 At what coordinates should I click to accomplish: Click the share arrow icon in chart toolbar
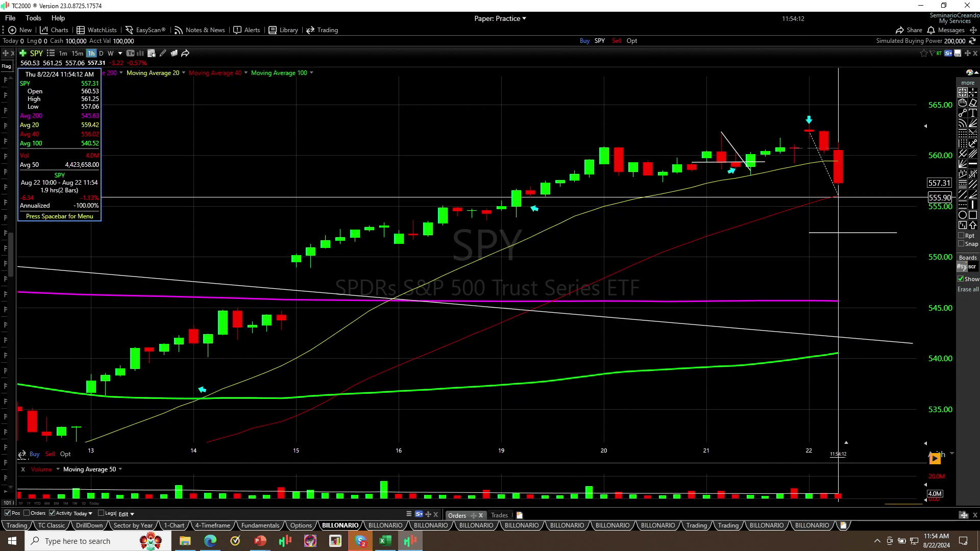coord(185,53)
